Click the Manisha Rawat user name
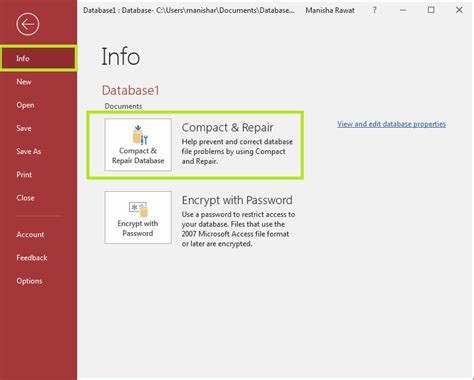Viewport: 474px width, 380px height. click(x=330, y=10)
